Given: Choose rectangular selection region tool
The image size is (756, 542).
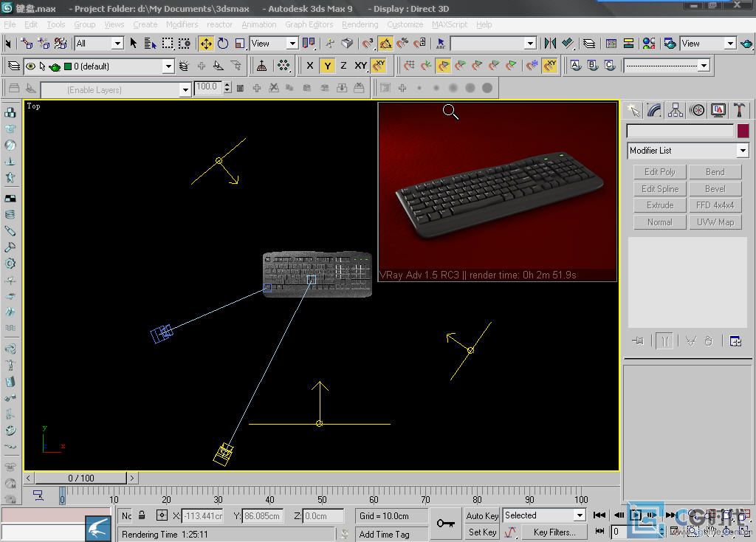Looking at the screenshot, I should pyautogui.click(x=168, y=44).
